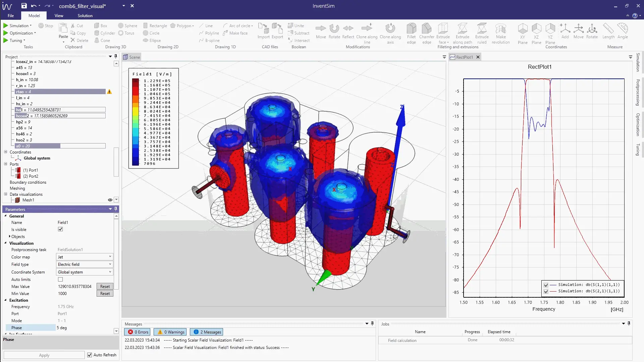Click the a0 = 20 parameter slider
Viewport: 644px width, 362px height.
[x=60, y=146]
